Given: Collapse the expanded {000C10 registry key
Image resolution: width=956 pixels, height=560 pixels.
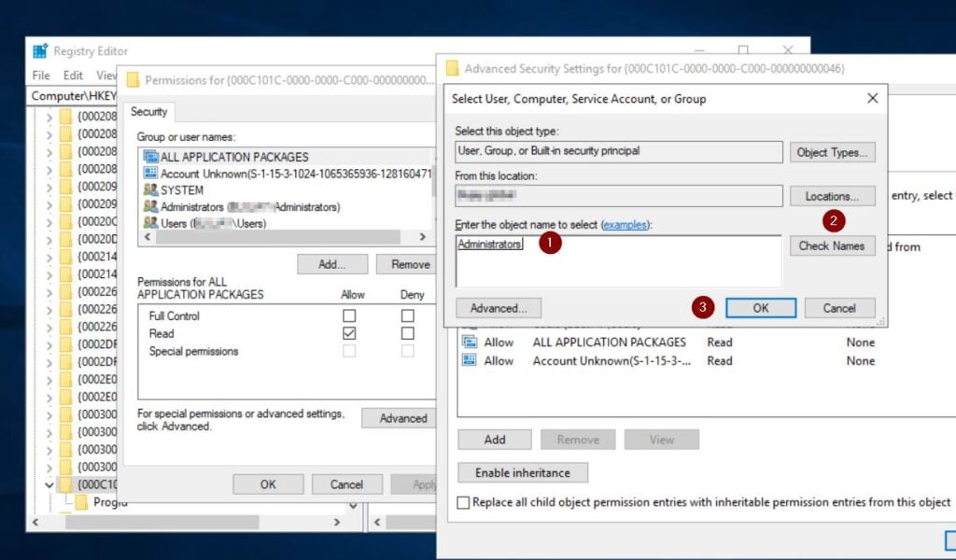Looking at the screenshot, I should point(49,485).
